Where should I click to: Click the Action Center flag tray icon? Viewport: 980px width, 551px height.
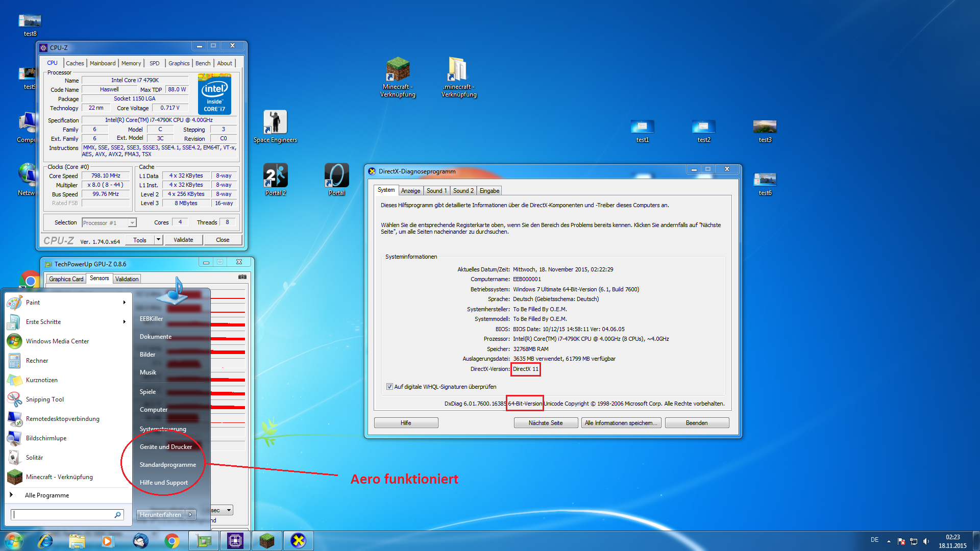point(901,541)
